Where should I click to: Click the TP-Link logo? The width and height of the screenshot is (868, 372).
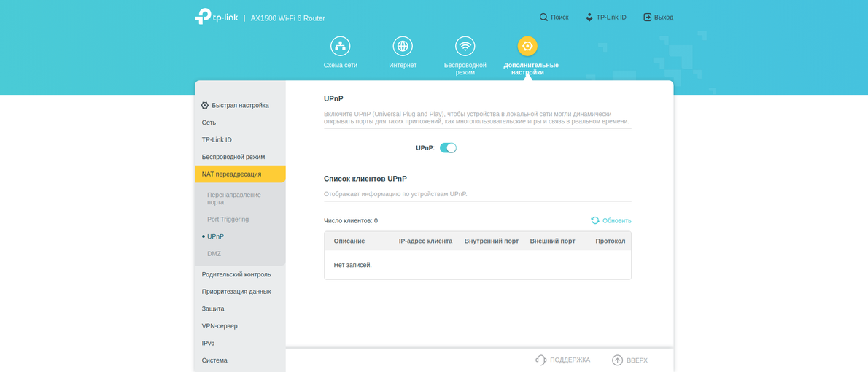[217, 17]
